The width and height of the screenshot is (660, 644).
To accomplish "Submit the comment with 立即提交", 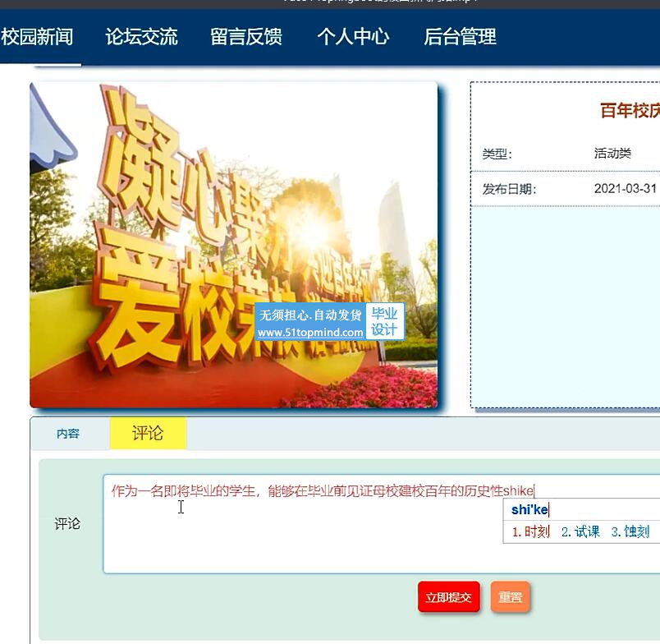I will coord(449,597).
